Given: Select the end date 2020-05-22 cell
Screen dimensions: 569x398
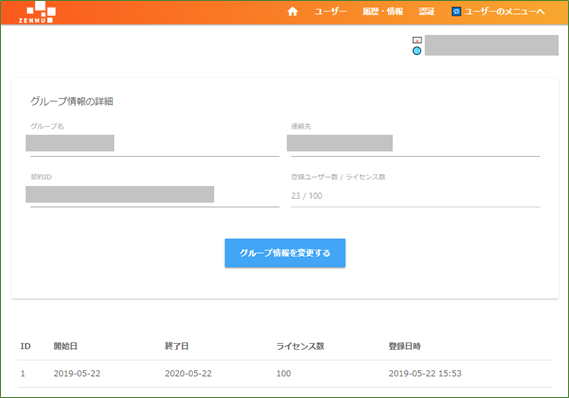Looking at the screenshot, I should (188, 374).
